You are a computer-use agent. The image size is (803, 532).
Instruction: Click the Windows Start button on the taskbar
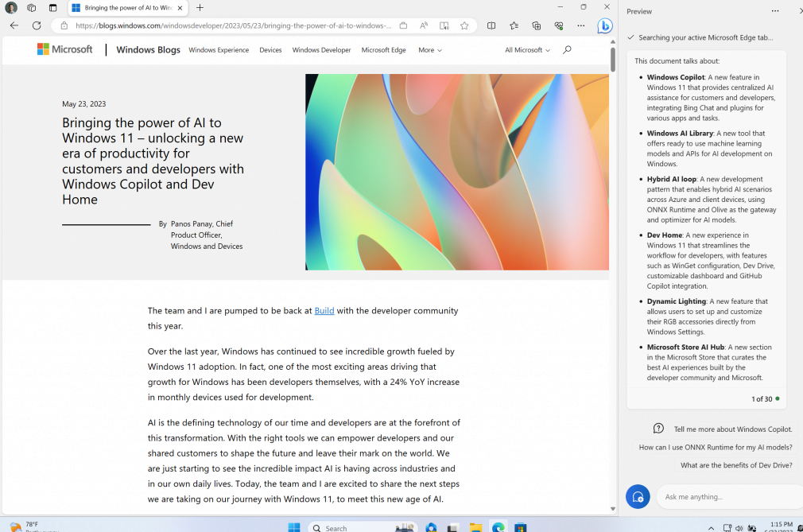293,527
